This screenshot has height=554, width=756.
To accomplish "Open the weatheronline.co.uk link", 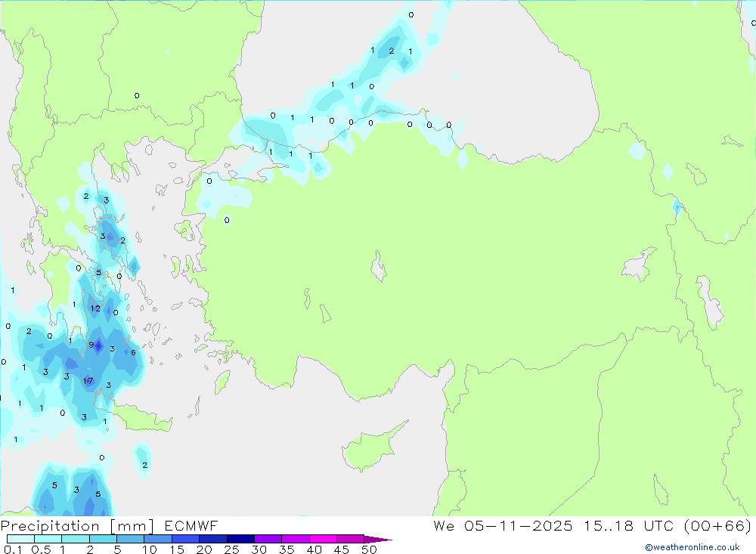I will [x=692, y=547].
